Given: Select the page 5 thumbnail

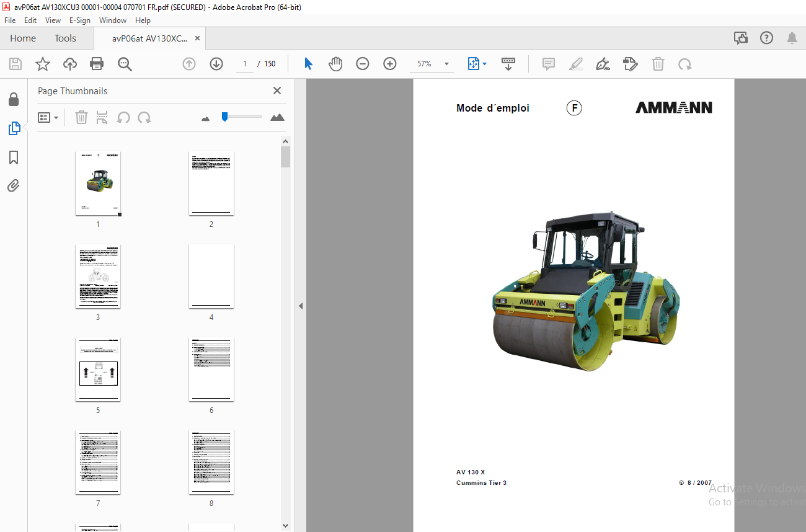Looking at the screenshot, I should tap(98, 370).
